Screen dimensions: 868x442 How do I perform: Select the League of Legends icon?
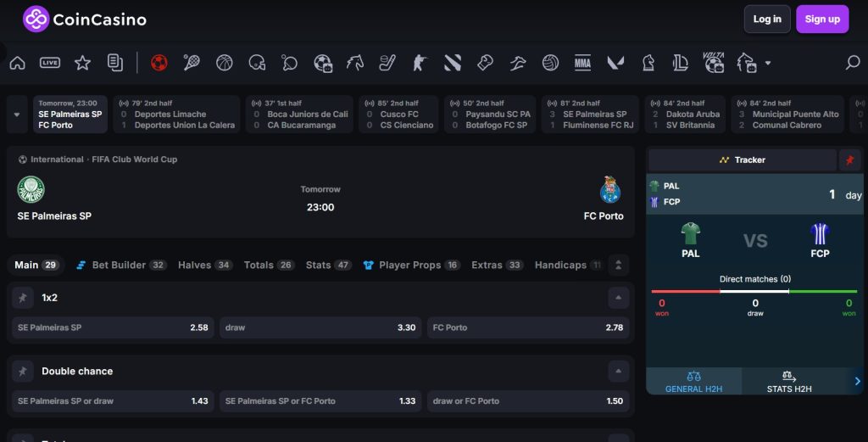pos(681,63)
